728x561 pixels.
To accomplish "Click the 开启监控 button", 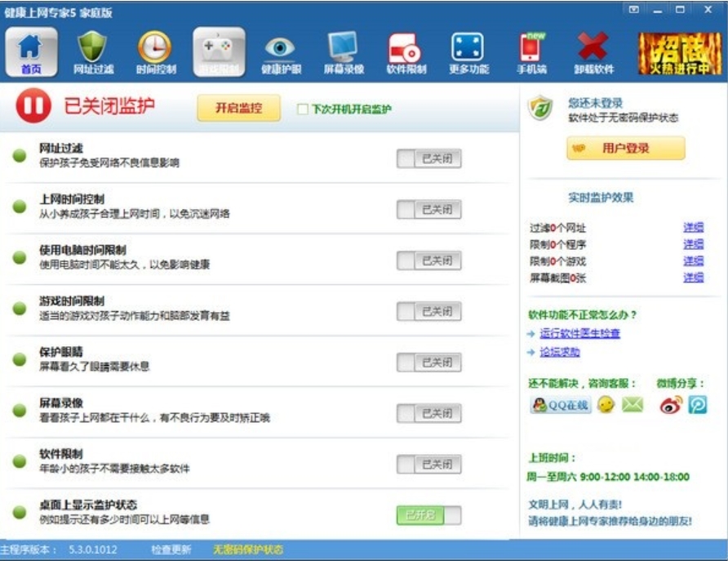I will (x=238, y=109).
